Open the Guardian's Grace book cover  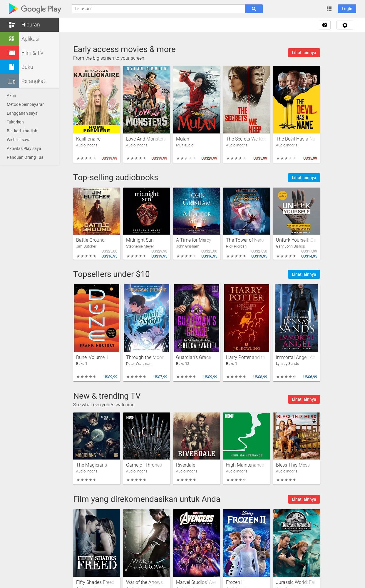197,318
